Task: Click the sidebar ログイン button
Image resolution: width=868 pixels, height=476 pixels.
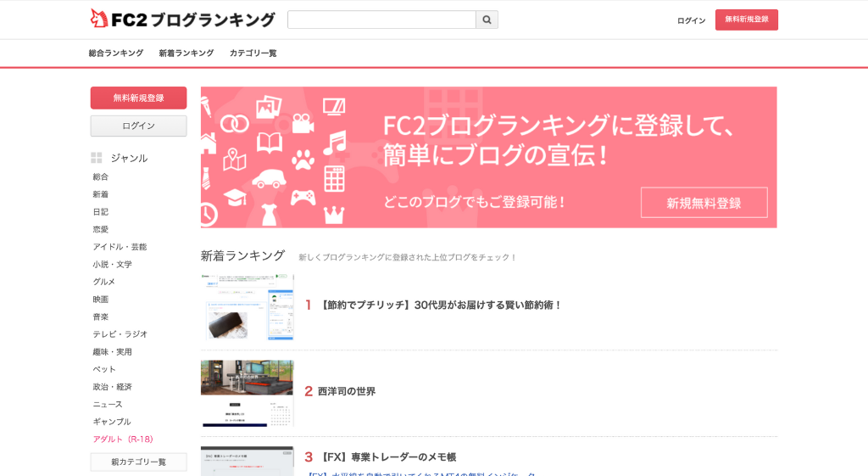Action: 138,126
